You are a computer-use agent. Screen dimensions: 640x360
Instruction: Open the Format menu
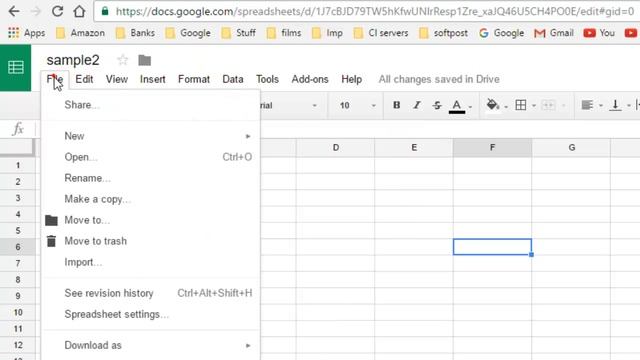pos(194,79)
